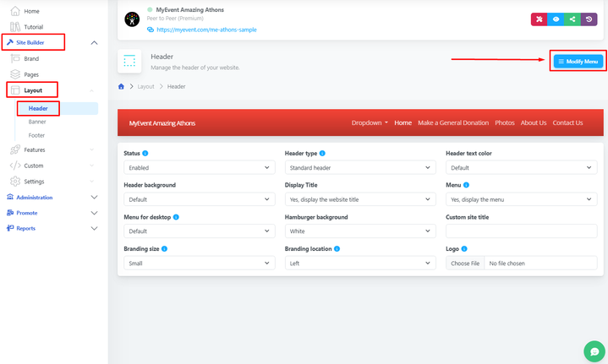The image size is (608, 364).
Task: Click the Modify Menu button
Action: point(578,62)
